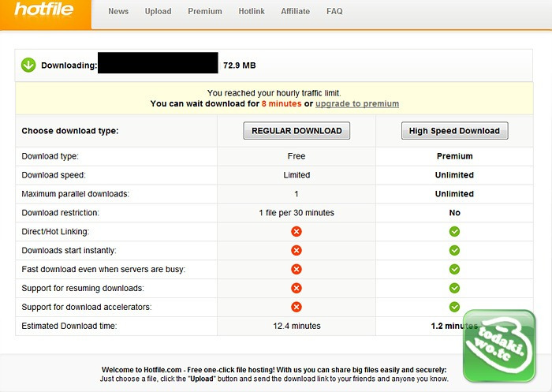This screenshot has width=552, height=392.
Task: Click 'No' in Download restriction row
Action: click(x=454, y=213)
